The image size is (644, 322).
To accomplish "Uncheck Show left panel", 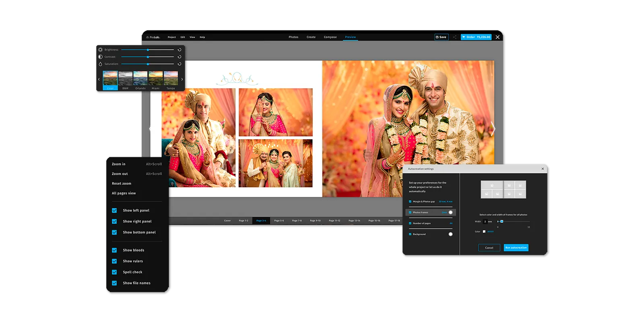I will coord(114,211).
